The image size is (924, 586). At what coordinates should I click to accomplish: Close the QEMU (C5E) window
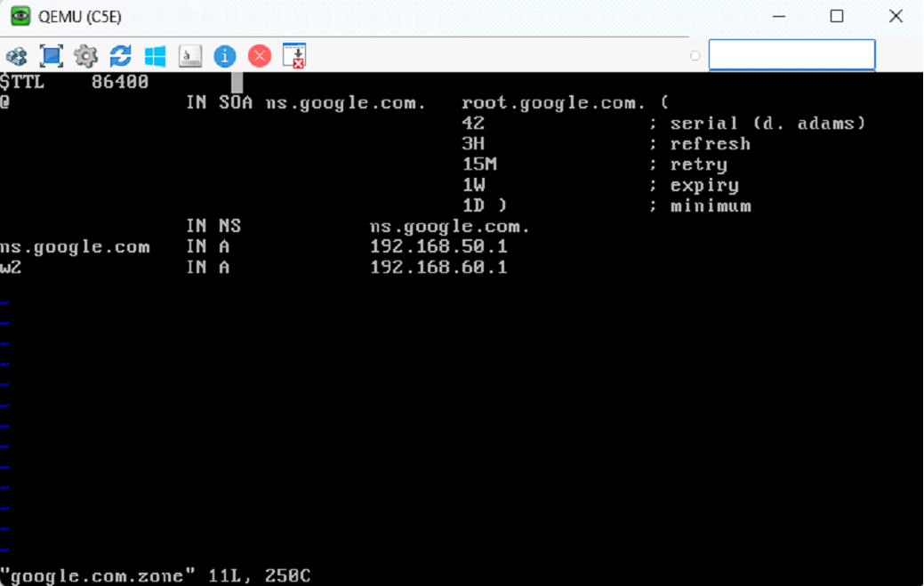pos(896,17)
